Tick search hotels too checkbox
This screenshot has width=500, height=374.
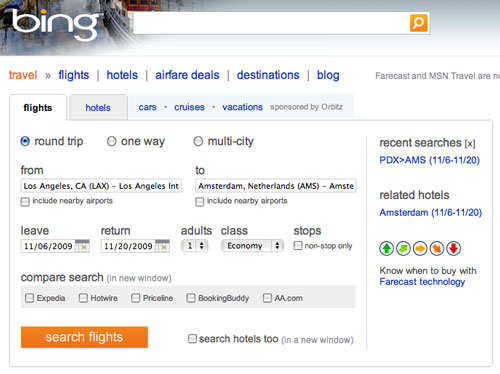pyautogui.click(x=192, y=339)
